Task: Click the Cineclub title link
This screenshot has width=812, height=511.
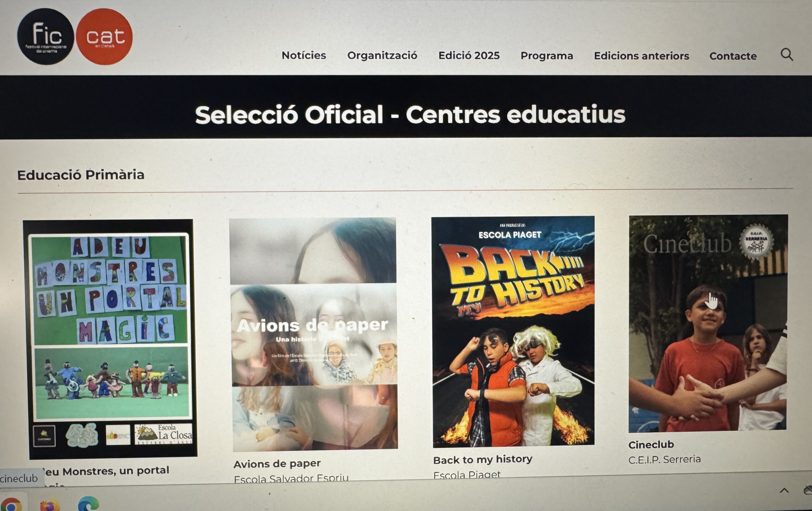Action: click(x=651, y=445)
